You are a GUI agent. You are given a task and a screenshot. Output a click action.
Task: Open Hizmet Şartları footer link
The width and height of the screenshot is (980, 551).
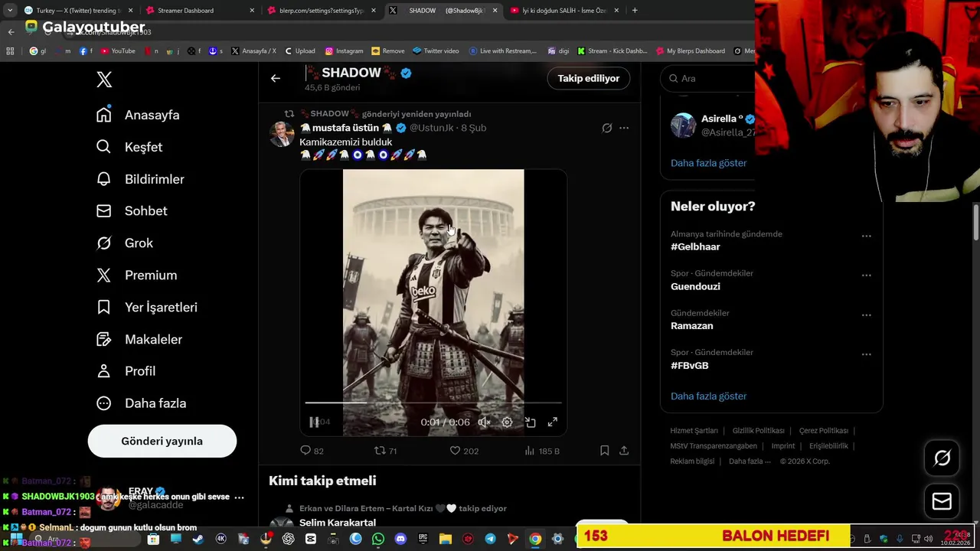[694, 431]
